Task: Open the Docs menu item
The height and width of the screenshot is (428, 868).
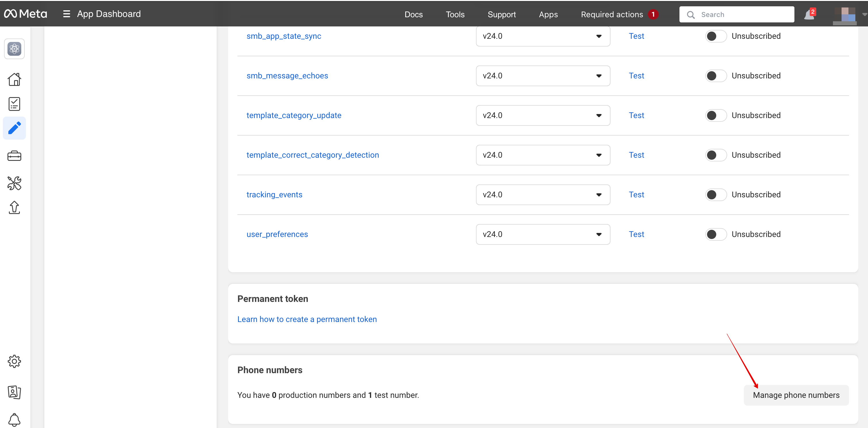Action: tap(413, 14)
